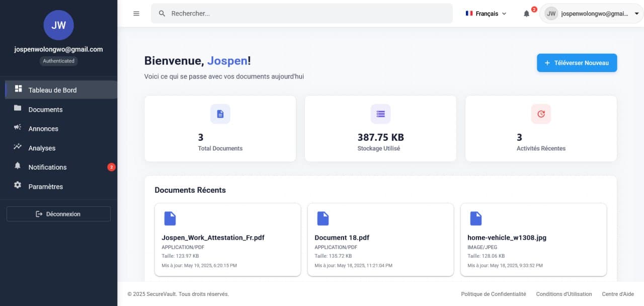644x306 pixels.
Task: Select Analyses from the sidebar
Action: [x=42, y=148]
